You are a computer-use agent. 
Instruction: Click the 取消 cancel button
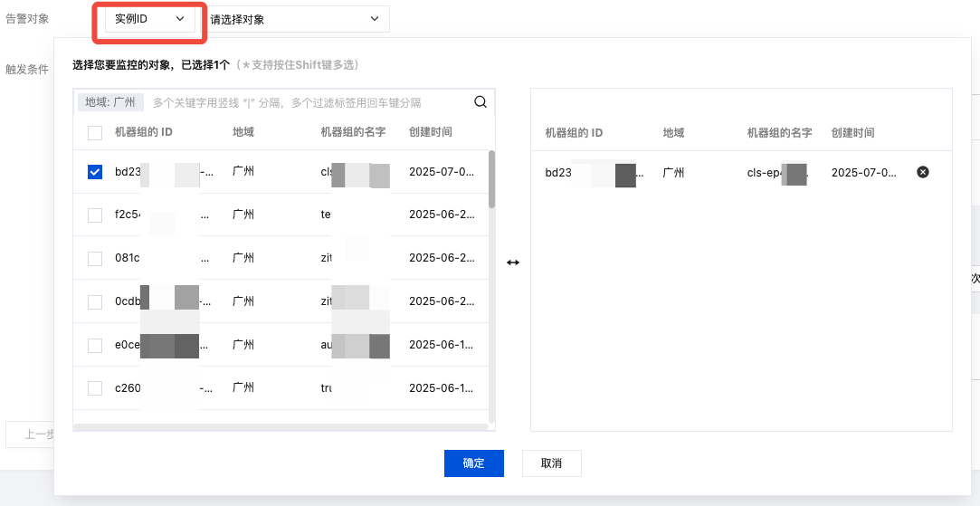click(x=551, y=463)
